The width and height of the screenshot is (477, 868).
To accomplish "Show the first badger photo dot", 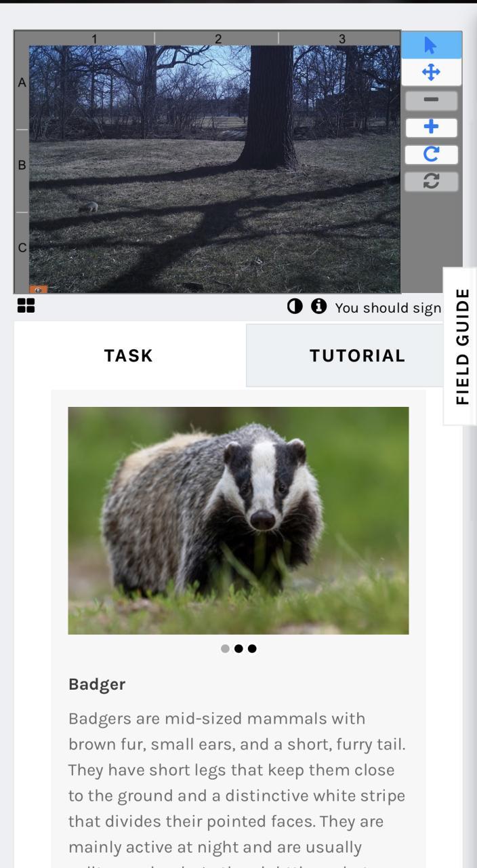I will pyautogui.click(x=225, y=649).
